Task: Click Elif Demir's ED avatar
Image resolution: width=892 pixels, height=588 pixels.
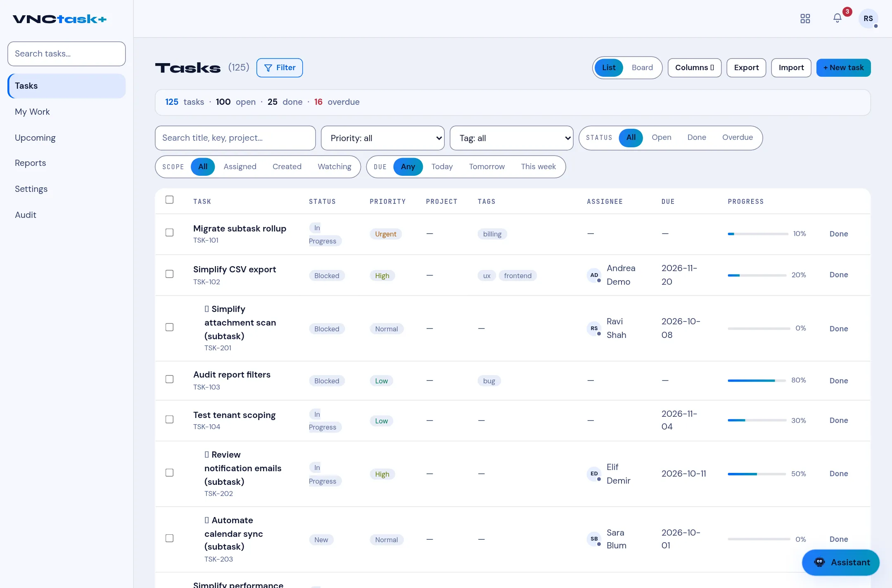Action: (594, 474)
